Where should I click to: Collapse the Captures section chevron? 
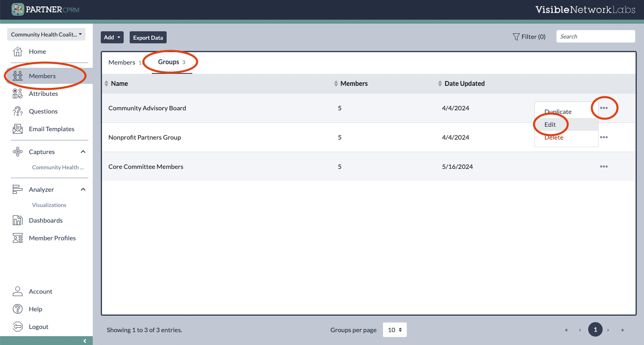pyautogui.click(x=83, y=152)
